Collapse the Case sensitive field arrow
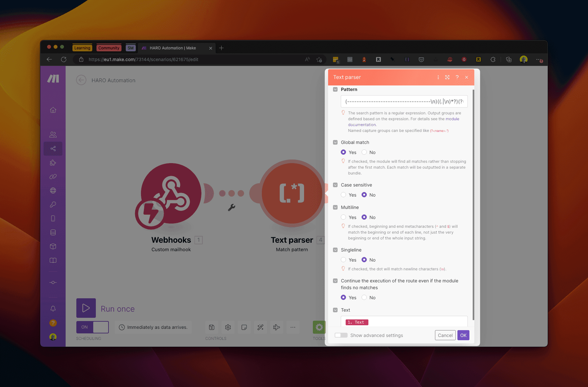Viewport: 588px width, 387px height. click(x=335, y=185)
